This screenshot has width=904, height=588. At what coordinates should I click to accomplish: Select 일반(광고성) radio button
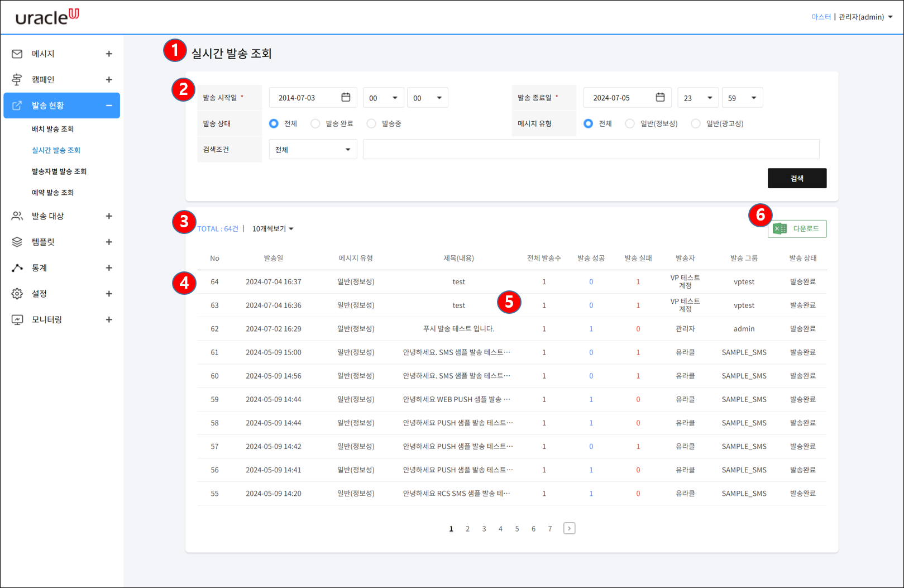696,123
